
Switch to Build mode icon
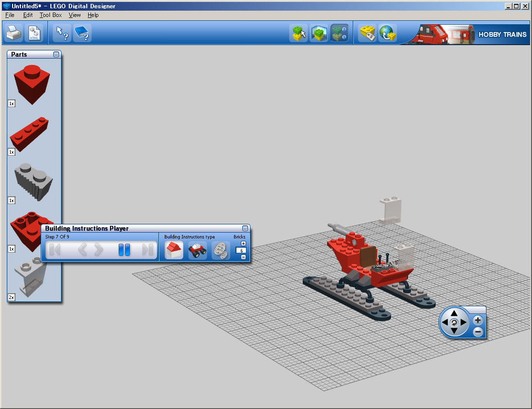(298, 33)
